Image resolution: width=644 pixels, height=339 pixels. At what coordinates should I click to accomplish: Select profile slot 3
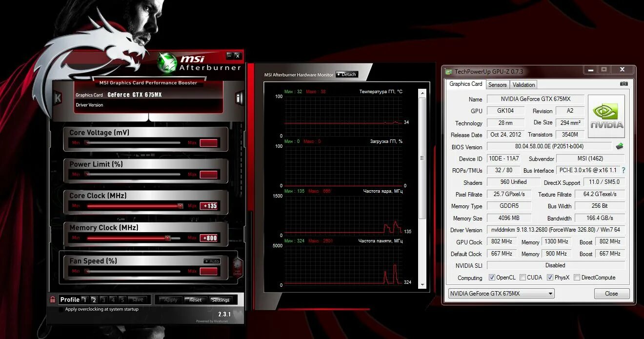coord(103,299)
